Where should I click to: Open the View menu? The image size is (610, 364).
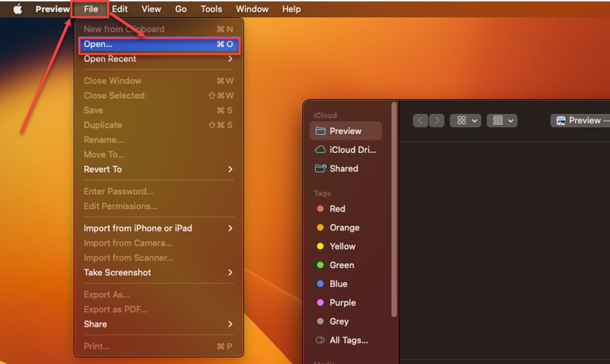click(151, 9)
